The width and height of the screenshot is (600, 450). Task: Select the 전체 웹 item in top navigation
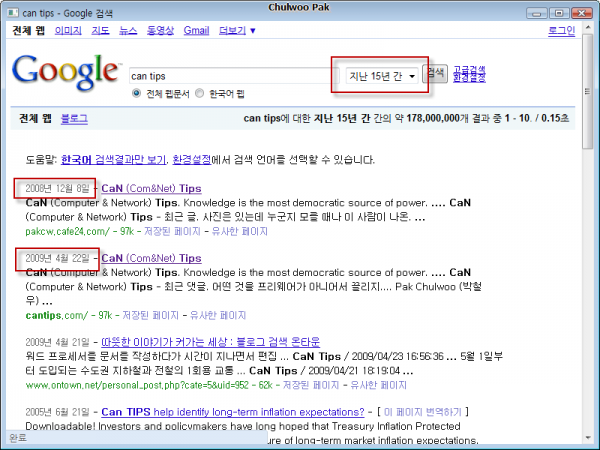coord(29,30)
